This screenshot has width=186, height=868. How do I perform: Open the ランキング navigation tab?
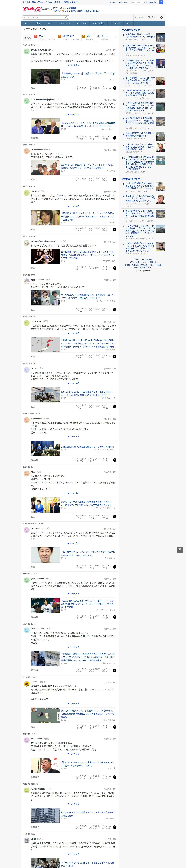tap(115, 24)
